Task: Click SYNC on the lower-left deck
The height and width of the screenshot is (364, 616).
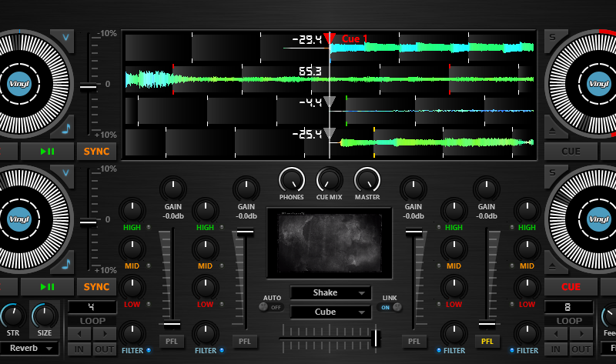Action: [96, 286]
